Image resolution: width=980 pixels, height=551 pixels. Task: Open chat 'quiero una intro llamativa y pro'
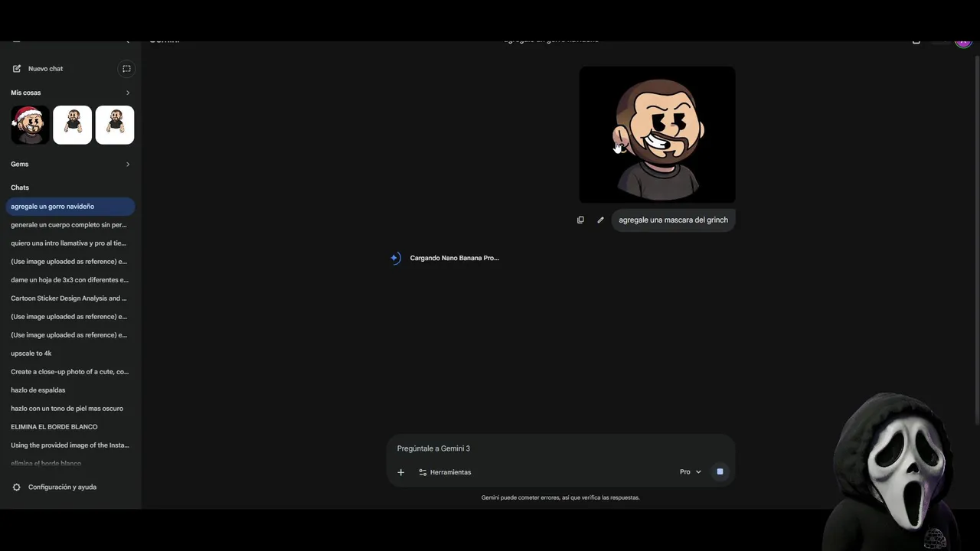pyautogui.click(x=70, y=243)
